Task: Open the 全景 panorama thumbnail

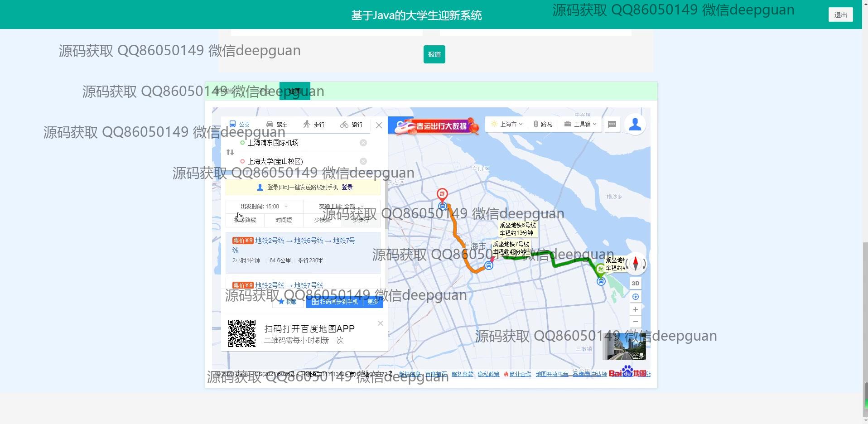Action: point(624,347)
